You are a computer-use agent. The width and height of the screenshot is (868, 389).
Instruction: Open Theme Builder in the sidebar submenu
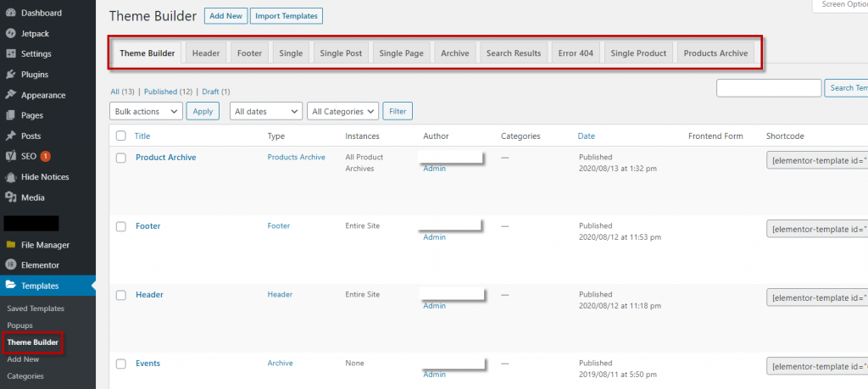click(33, 343)
